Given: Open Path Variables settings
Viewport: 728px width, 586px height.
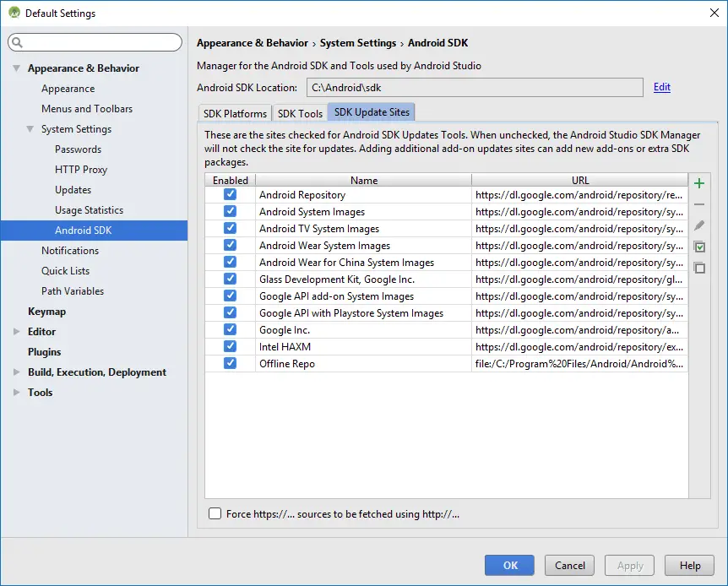Looking at the screenshot, I should click(x=73, y=291).
